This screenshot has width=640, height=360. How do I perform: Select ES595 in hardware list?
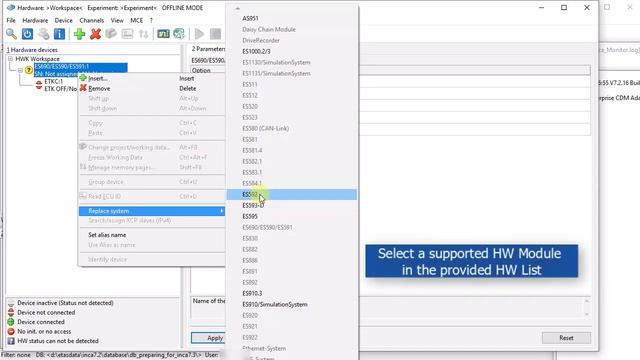(292, 216)
